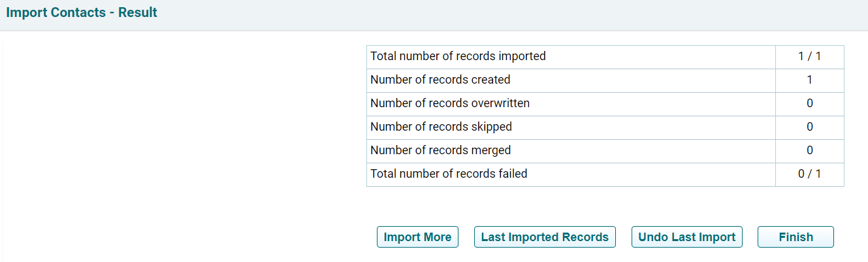Click the merged records value cell
Image resolution: width=868 pixels, height=262 pixels.
click(809, 150)
